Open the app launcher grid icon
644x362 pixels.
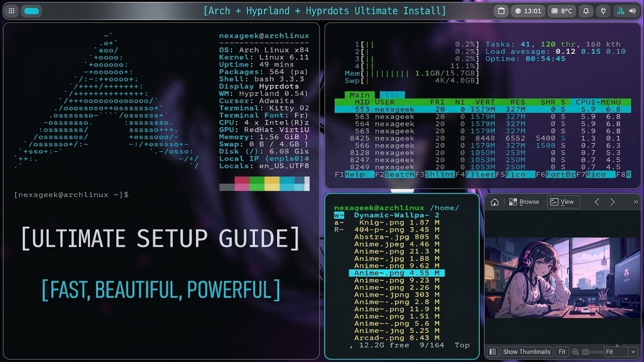(x=12, y=11)
